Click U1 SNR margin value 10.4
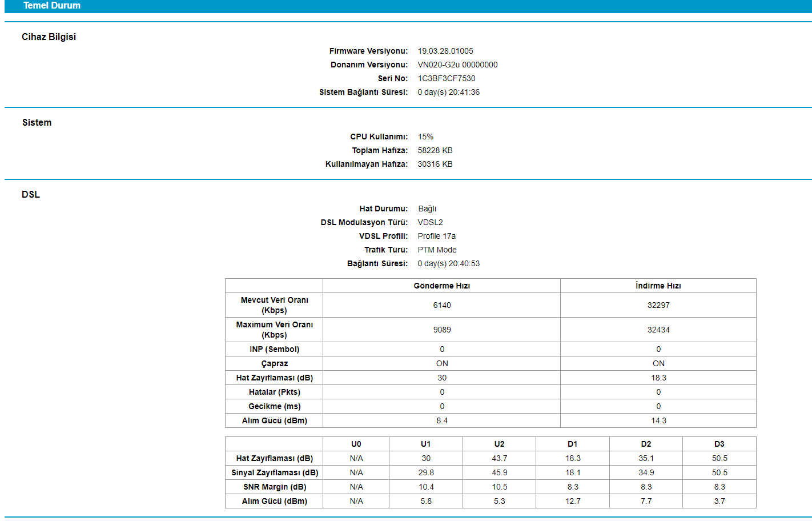812x521 pixels. 426,487
